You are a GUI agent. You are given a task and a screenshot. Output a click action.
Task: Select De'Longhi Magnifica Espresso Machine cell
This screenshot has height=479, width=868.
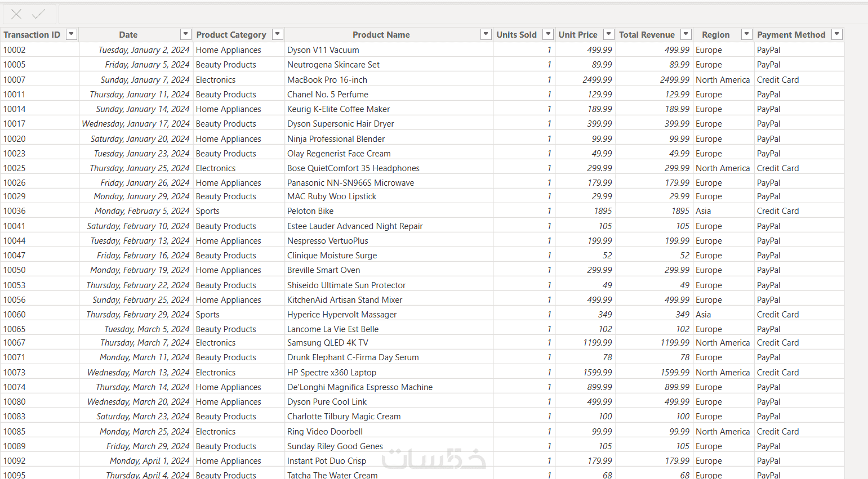[x=389, y=387]
